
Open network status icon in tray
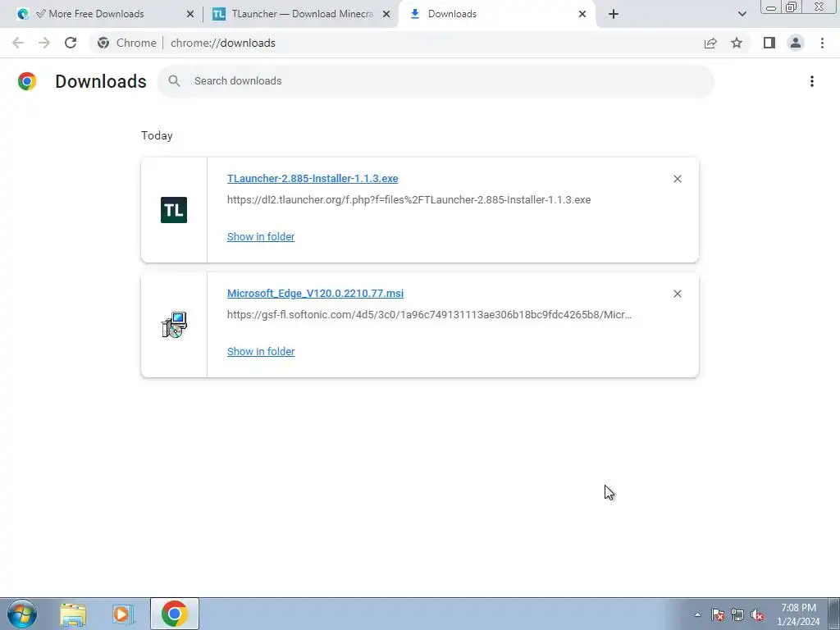pos(737,614)
